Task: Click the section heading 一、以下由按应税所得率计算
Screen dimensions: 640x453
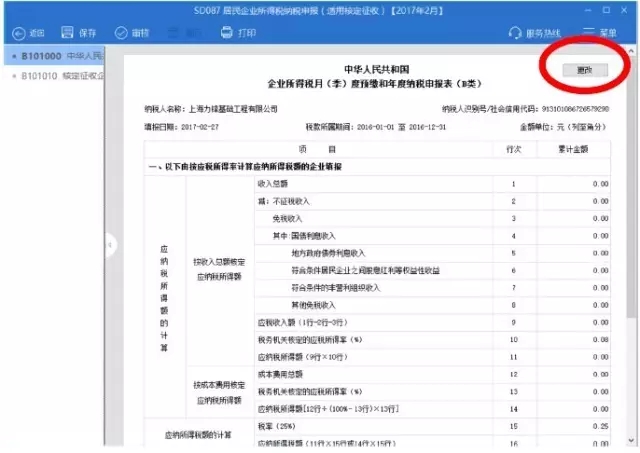Action: [x=245, y=167]
